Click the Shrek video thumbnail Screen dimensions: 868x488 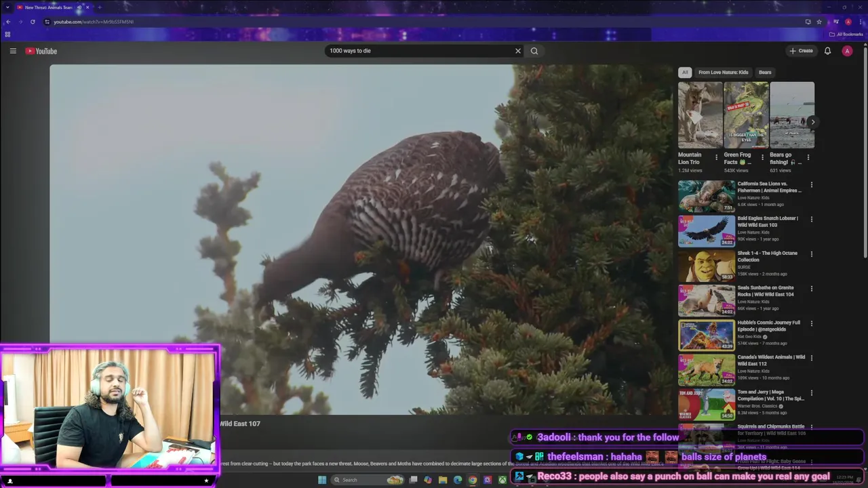point(707,265)
